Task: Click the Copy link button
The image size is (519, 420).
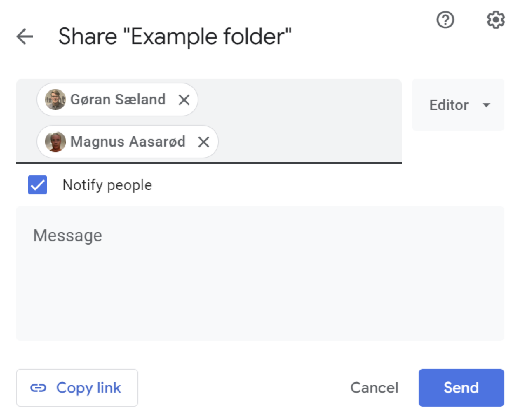Action: (x=77, y=388)
